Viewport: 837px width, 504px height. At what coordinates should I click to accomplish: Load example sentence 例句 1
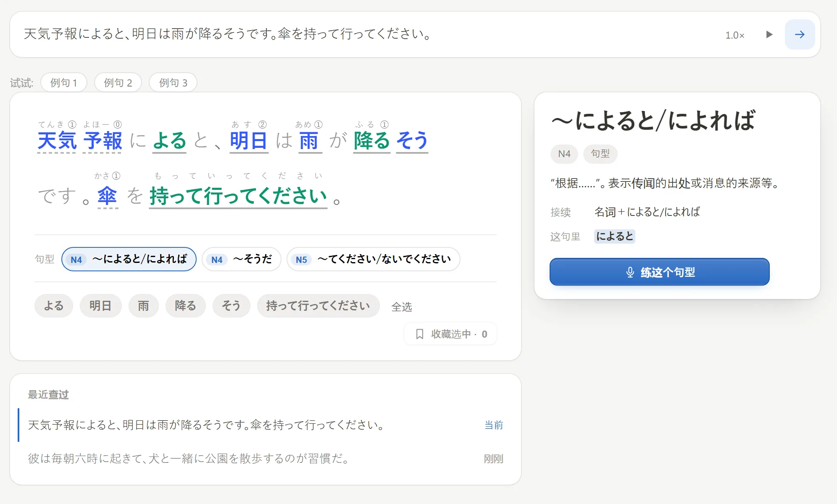(64, 83)
